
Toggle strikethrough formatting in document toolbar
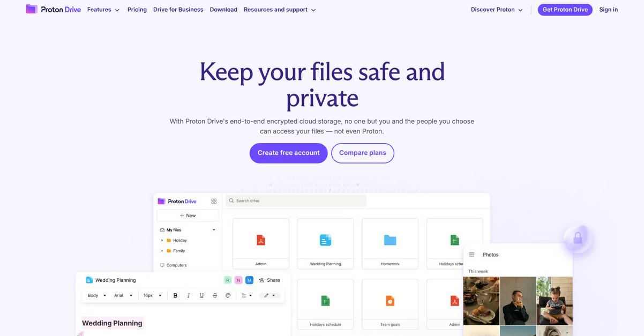coord(215,295)
